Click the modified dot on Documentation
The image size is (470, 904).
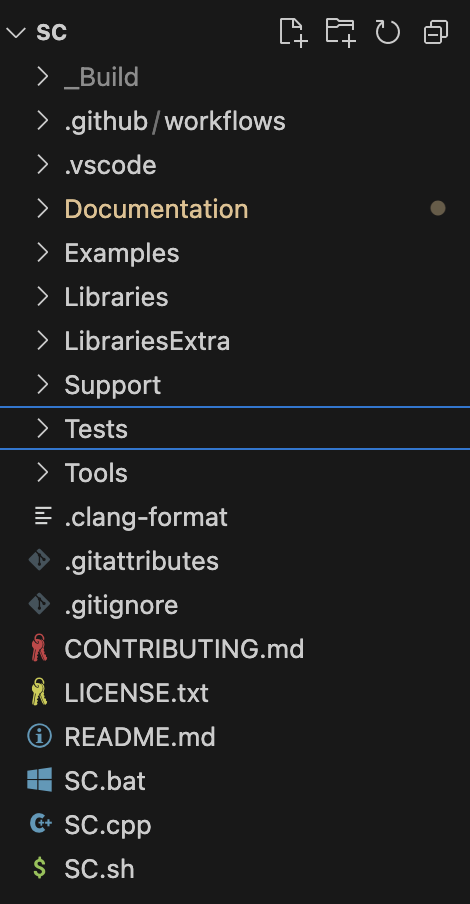438,208
